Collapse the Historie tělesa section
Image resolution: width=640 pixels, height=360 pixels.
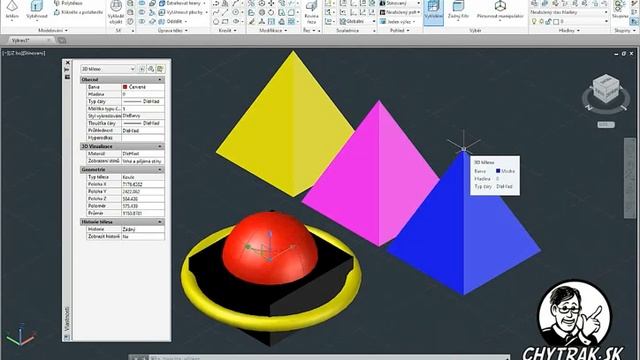160,222
